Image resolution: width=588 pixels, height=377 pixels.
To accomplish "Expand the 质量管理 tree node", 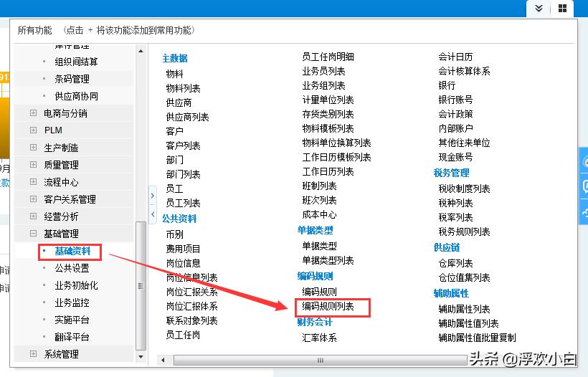I will pyautogui.click(x=34, y=165).
